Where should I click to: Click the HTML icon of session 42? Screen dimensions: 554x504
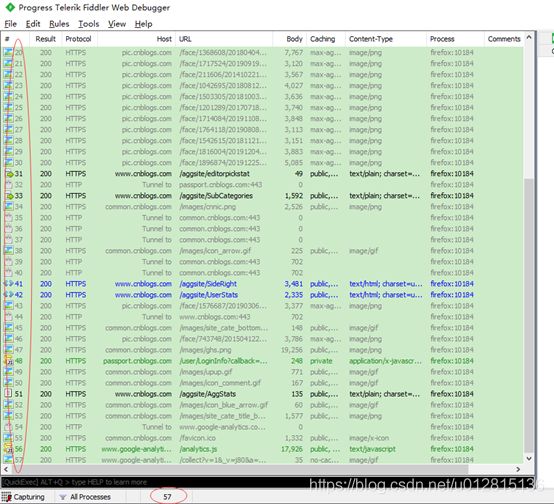click(x=8, y=295)
